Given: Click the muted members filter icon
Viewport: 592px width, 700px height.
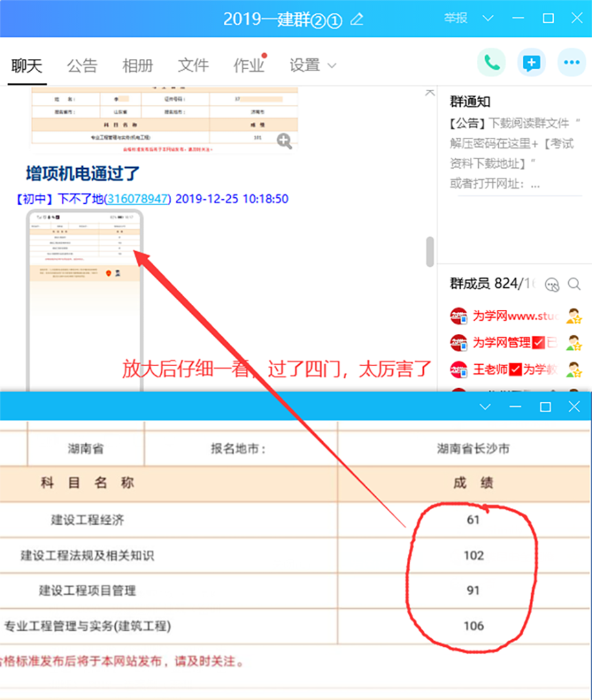Looking at the screenshot, I should coord(552,283).
